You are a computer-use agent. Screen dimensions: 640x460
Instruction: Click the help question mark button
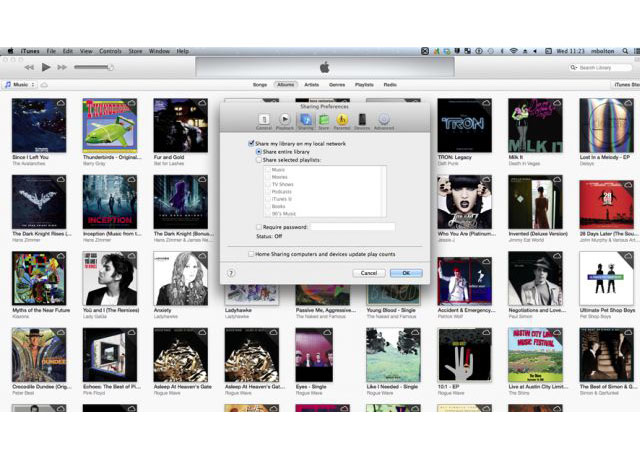pos(231,273)
